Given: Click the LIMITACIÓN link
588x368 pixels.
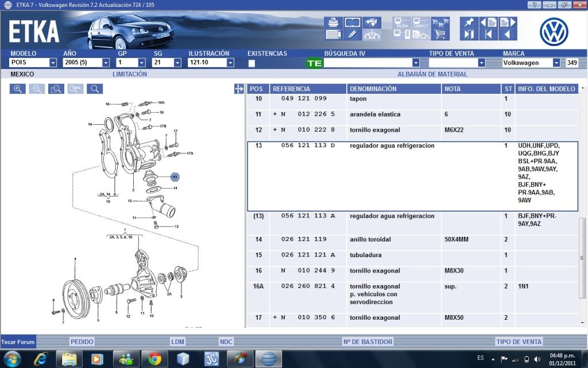Looking at the screenshot, I should tap(130, 74).
